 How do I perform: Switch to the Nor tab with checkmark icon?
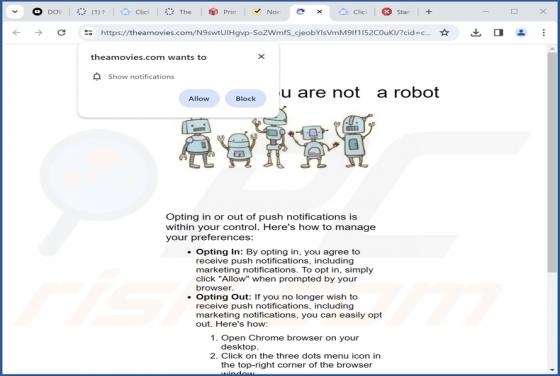[x=267, y=12]
